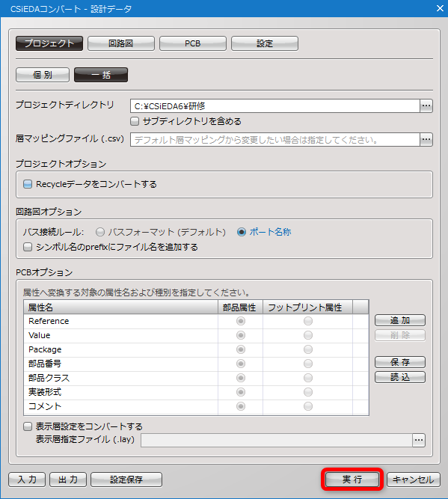This screenshot has width=448, height=499.
Task: Set Reference row to フットプリント属性
Action: pyautogui.click(x=307, y=321)
